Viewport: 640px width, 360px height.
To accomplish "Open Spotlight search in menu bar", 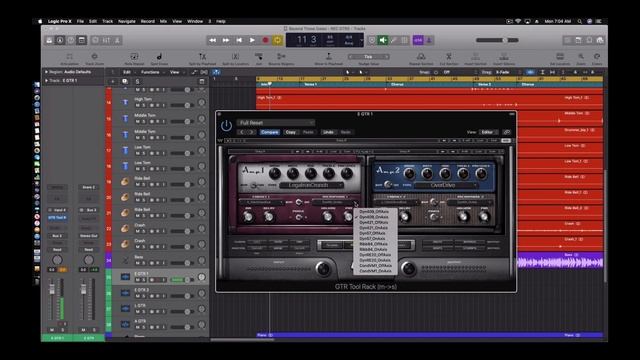I will (x=580, y=21).
